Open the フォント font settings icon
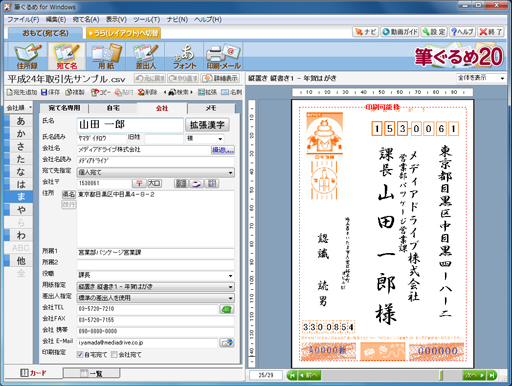The height and width of the screenshot is (386, 512). tap(184, 56)
